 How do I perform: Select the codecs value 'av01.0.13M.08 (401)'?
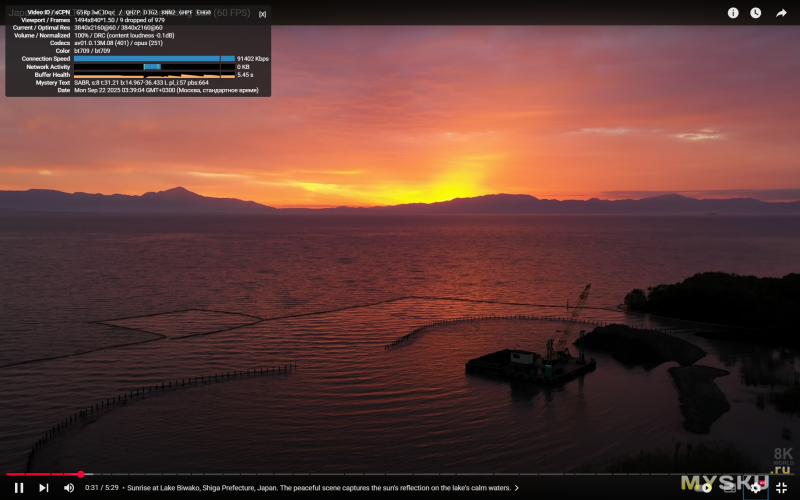tap(102, 43)
